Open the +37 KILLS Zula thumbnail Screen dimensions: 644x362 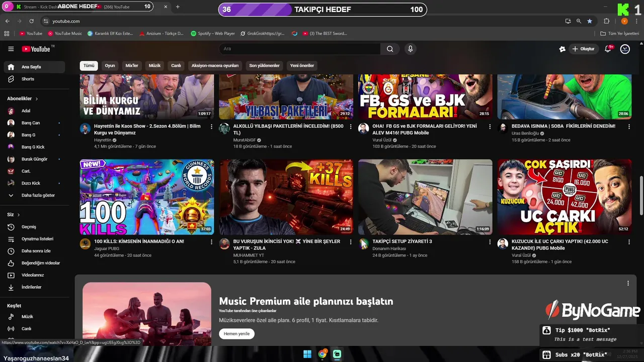click(x=286, y=197)
